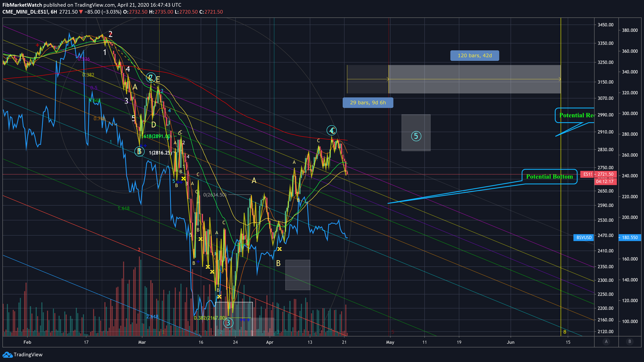Click the 'Jun' date axis label

click(511, 342)
